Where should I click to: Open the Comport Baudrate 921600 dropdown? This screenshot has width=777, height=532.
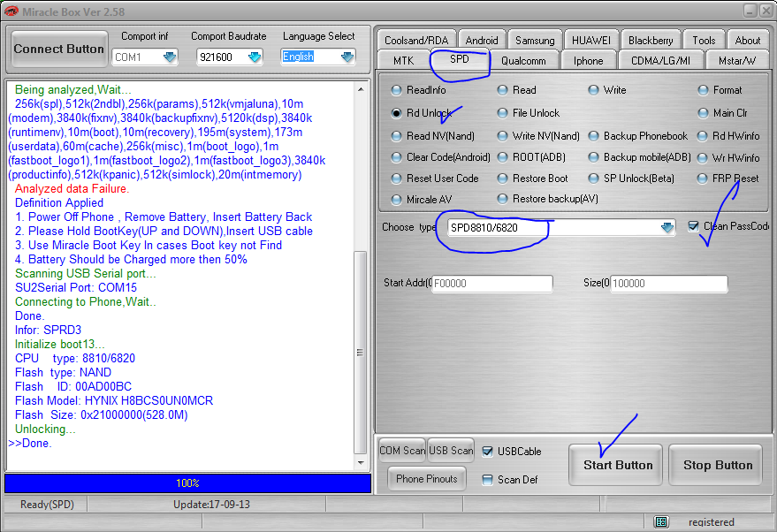pyautogui.click(x=255, y=57)
